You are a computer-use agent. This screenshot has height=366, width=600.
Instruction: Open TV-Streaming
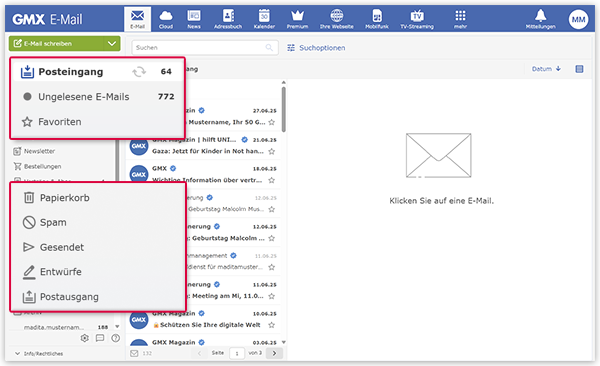[x=417, y=19]
